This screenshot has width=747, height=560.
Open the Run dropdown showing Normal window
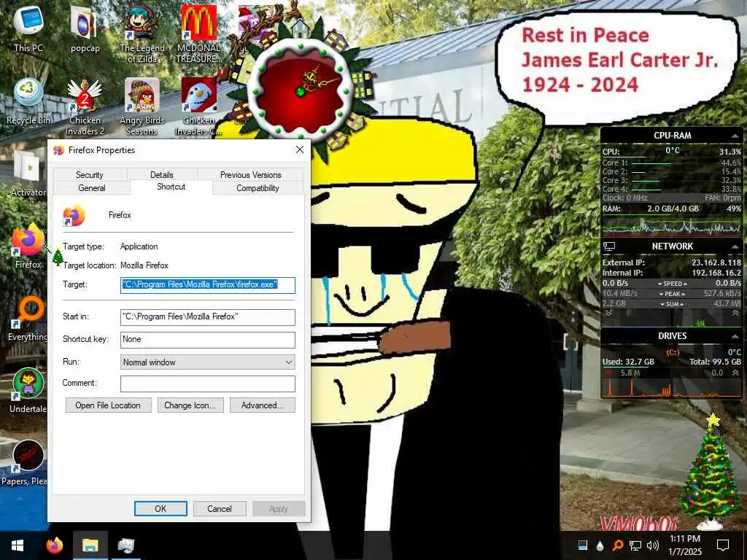coord(207,362)
